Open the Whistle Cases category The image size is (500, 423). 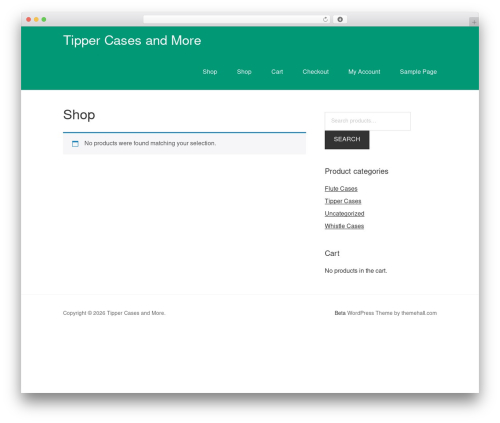point(344,226)
